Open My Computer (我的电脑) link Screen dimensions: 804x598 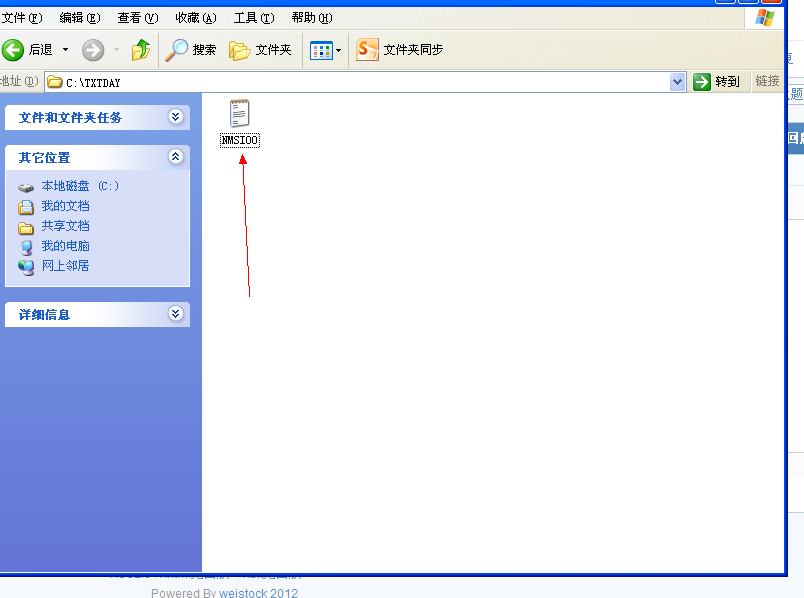pyautogui.click(x=65, y=246)
